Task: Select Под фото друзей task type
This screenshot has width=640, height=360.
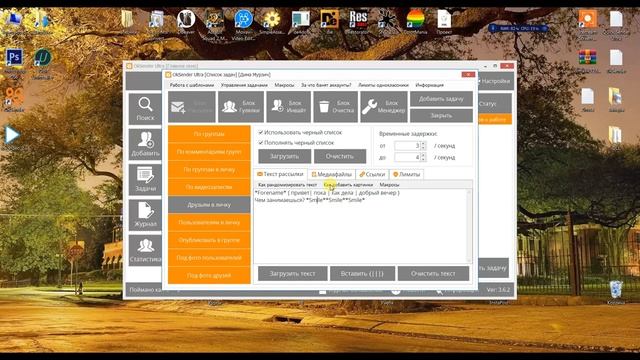Action: (209, 276)
